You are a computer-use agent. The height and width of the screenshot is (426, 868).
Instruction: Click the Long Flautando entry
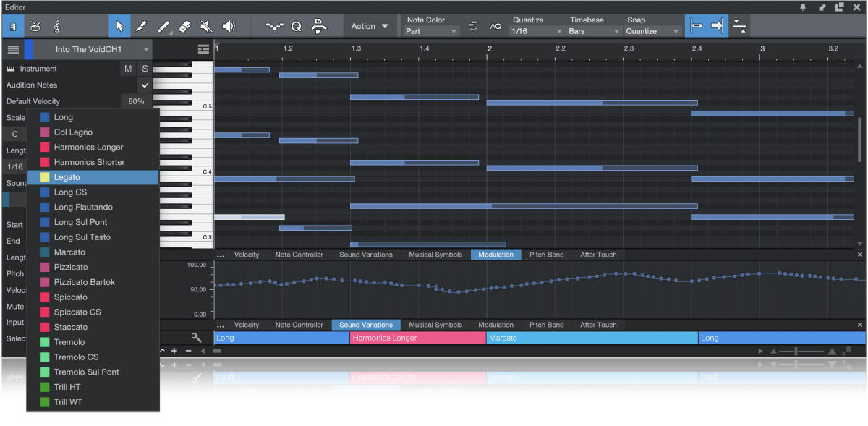tap(93, 208)
